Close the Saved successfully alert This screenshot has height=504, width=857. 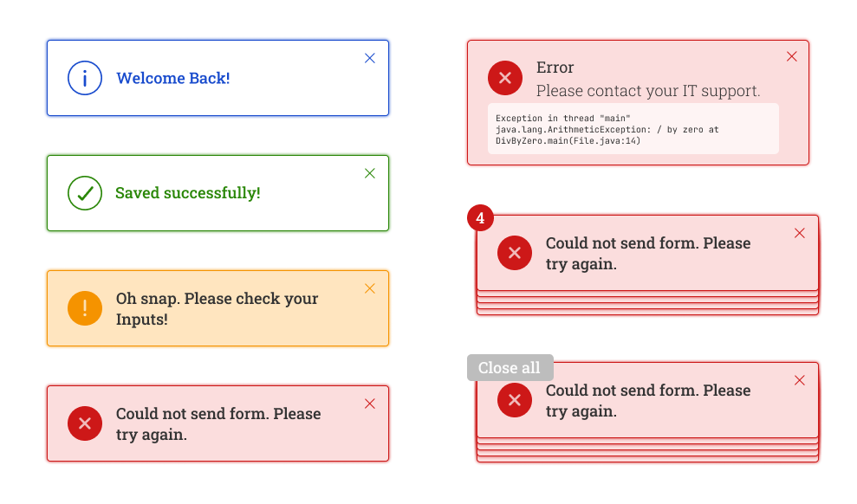(x=369, y=173)
